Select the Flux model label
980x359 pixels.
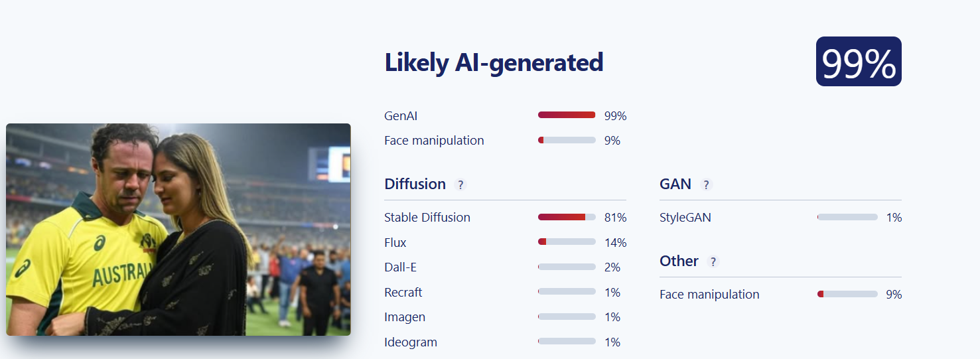point(395,243)
